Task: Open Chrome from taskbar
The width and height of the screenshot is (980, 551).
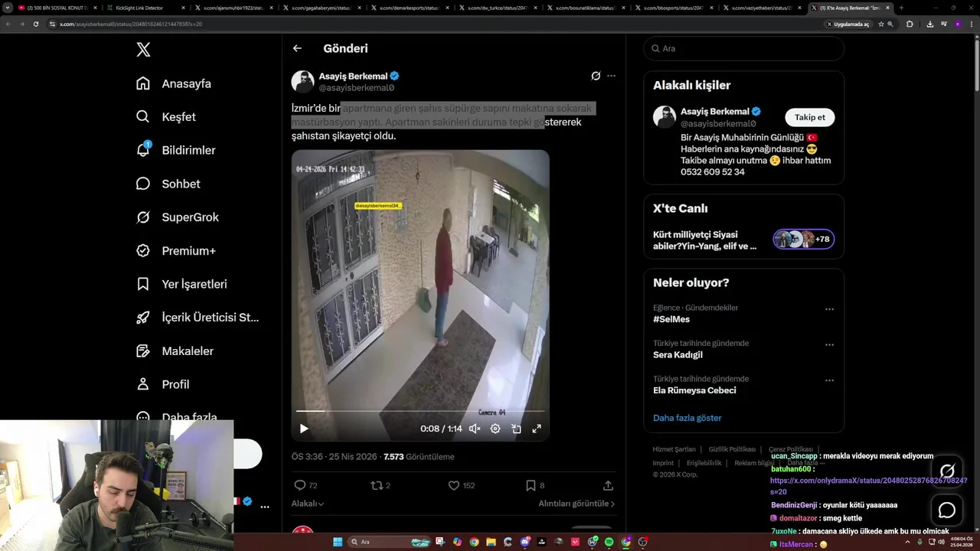Action: click(x=474, y=542)
